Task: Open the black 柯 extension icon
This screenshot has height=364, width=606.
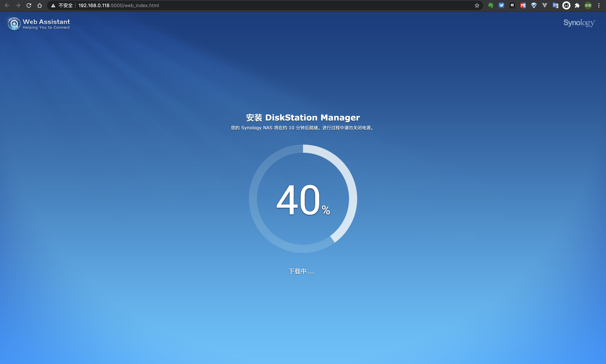Action: (x=512, y=5)
